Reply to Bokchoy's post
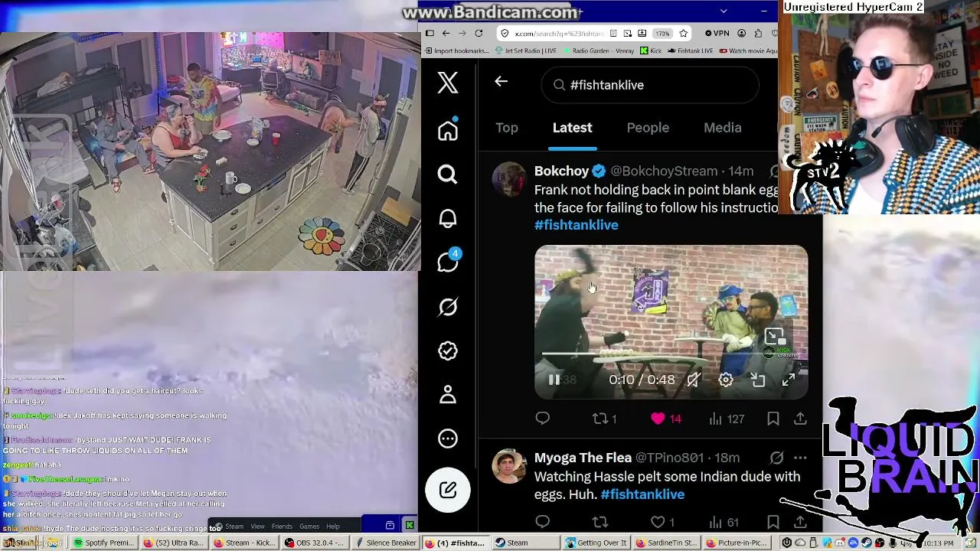 click(x=542, y=419)
